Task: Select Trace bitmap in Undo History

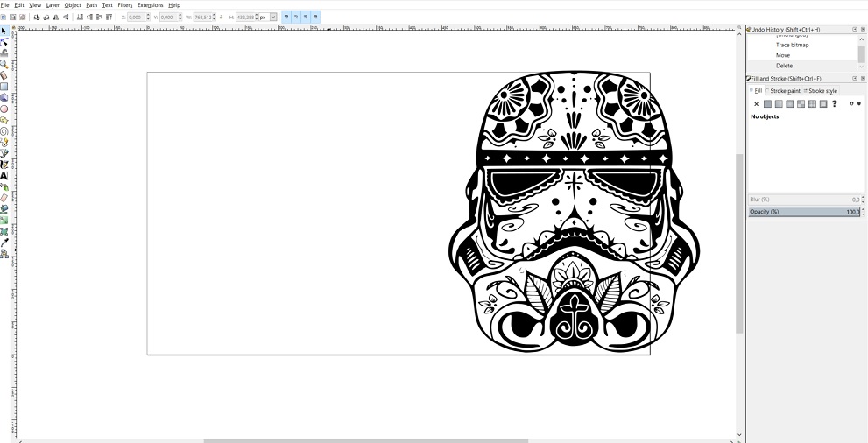Action: [792, 45]
